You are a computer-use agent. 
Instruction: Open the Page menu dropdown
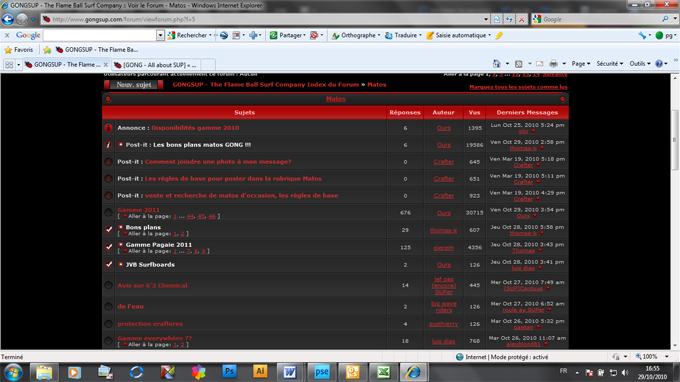coord(581,64)
